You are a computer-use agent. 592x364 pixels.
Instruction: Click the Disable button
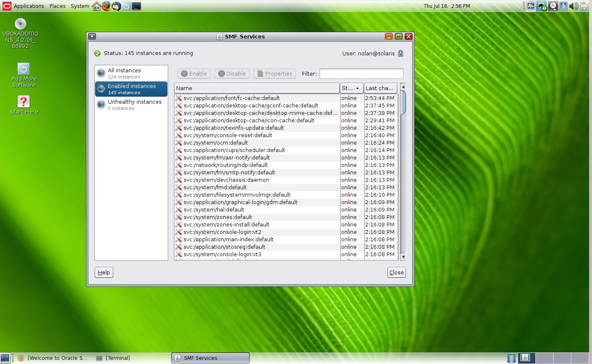pos(232,74)
